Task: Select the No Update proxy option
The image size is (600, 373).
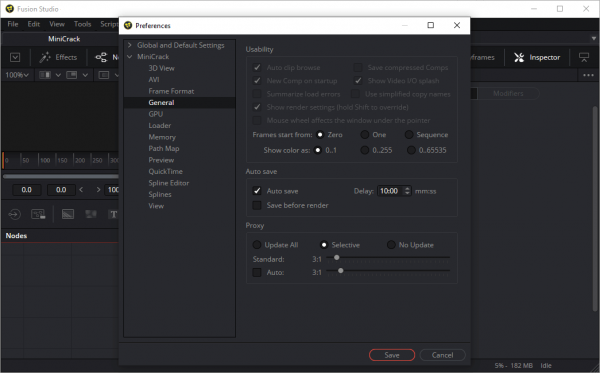Action: pos(391,244)
